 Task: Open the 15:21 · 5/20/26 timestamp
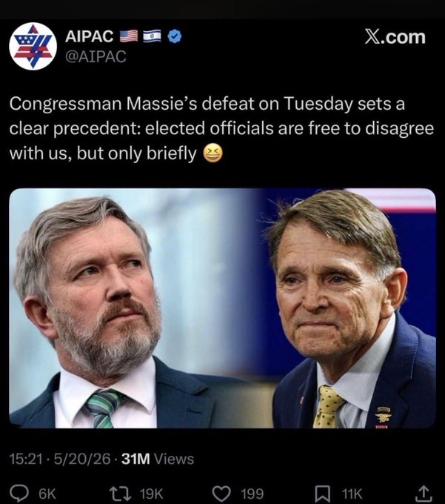60,459
